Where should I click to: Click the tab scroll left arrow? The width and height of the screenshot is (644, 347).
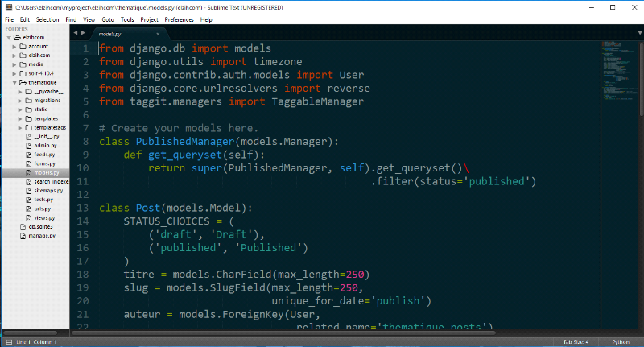pyautogui.click(x=76, y=34)
